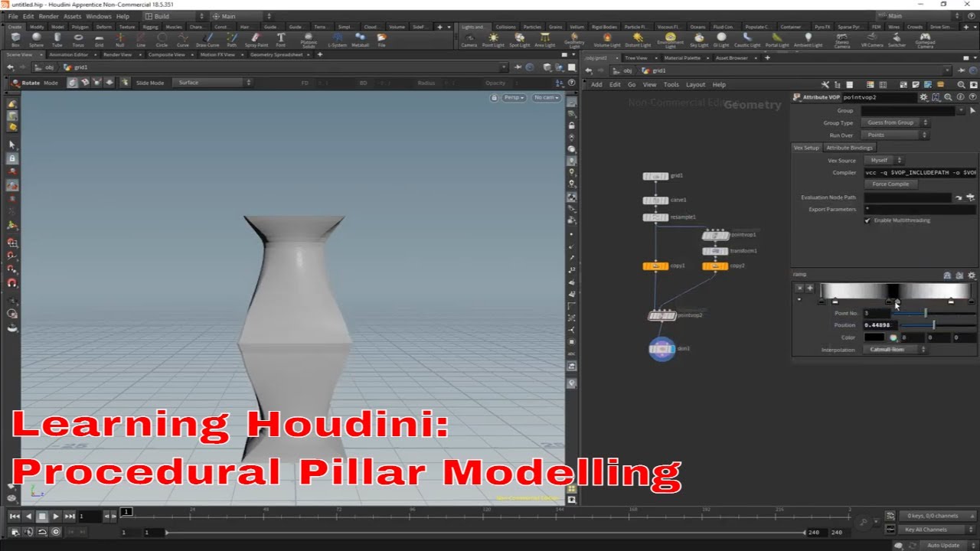980x551 pixels.
Task: Open the File menu
Action: tap(13, 16)
